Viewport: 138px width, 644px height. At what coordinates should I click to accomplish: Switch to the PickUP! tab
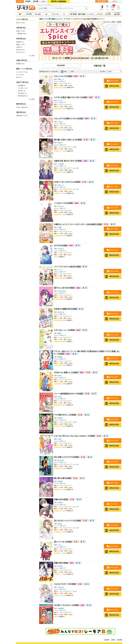click(x=61, y=65)
